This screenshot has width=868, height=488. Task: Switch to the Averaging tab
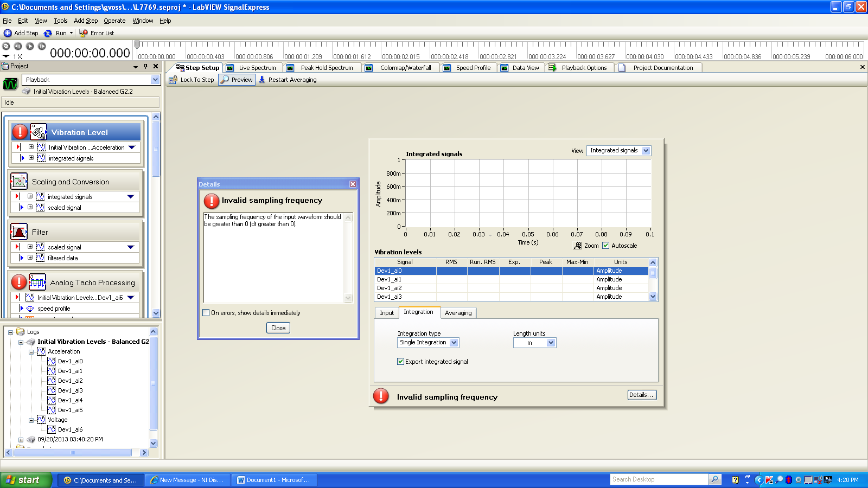click(x=458, y=313)
